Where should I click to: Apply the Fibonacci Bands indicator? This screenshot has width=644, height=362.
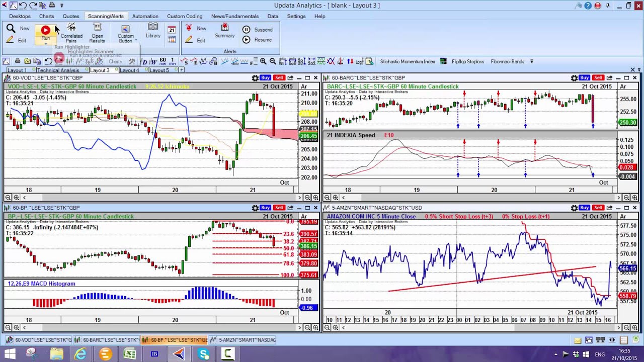point(507,61)
